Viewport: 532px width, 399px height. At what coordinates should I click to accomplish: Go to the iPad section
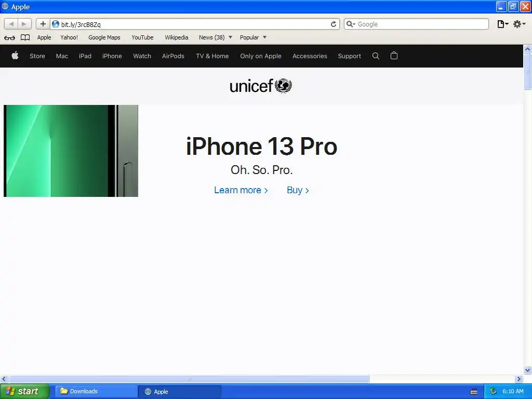pos(85,56)
